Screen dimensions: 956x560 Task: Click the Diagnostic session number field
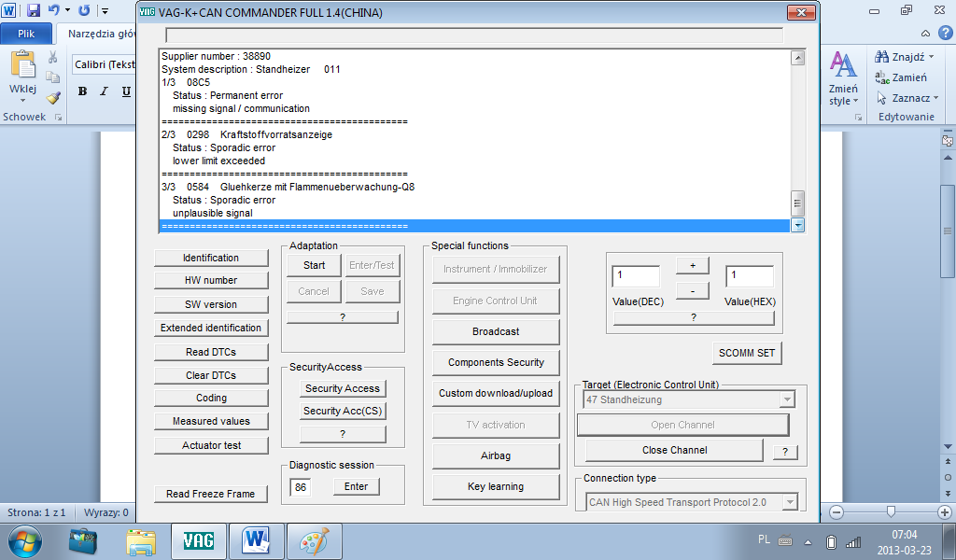tap(301, 487)
